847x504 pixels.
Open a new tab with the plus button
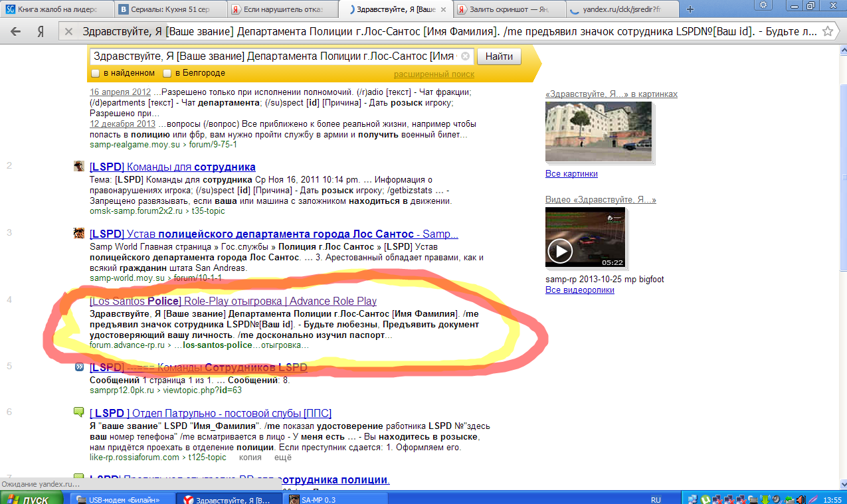(x=690, y=9)
